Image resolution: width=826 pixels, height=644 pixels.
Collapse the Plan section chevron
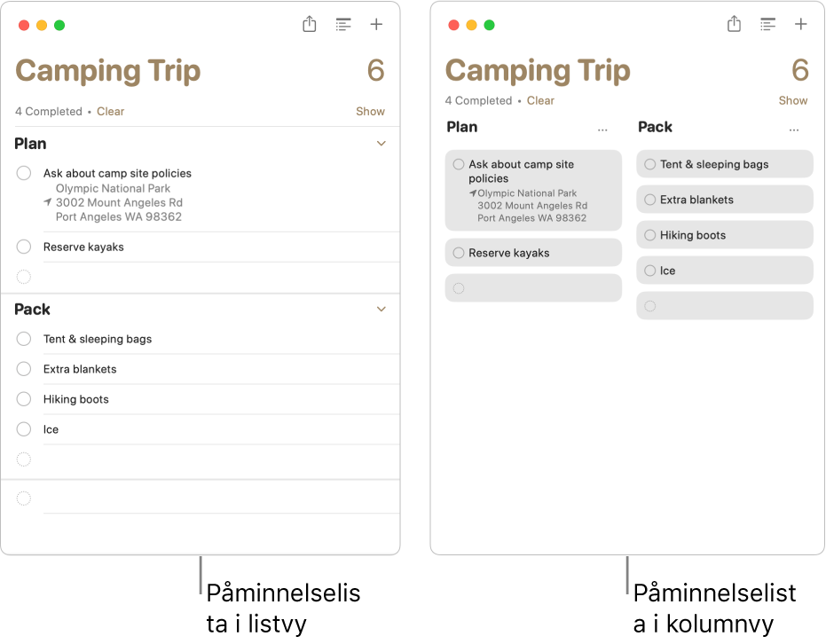(x=382, y=143)
